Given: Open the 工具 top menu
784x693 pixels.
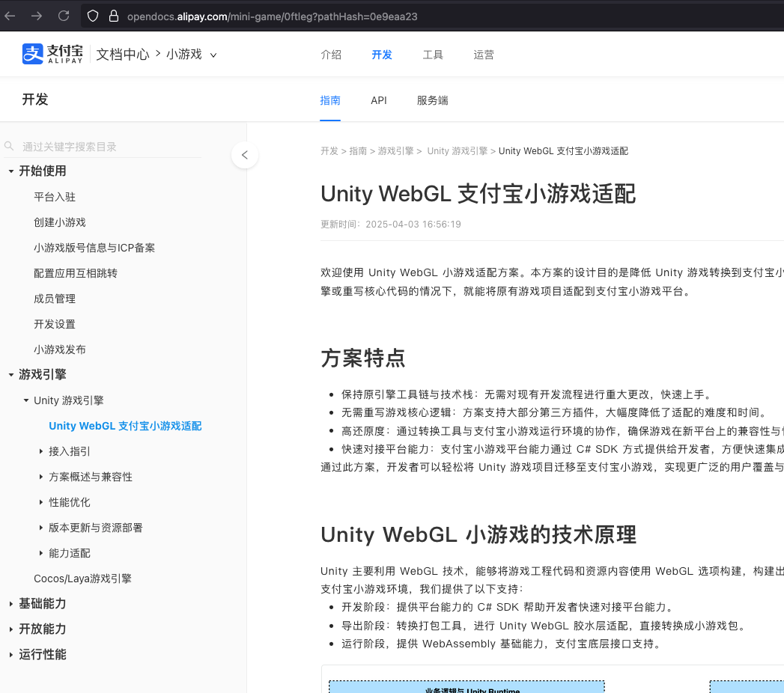Looking at the screenshot, I should (433, 55).
